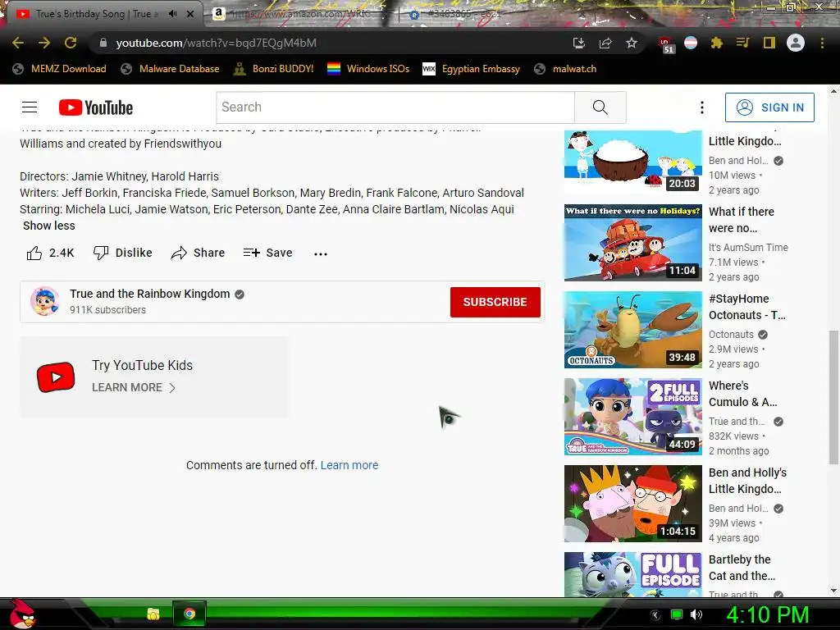Click the It's AumSum Time channel name
The height and width of the screenshot is (630, 840).
[748, 248]
